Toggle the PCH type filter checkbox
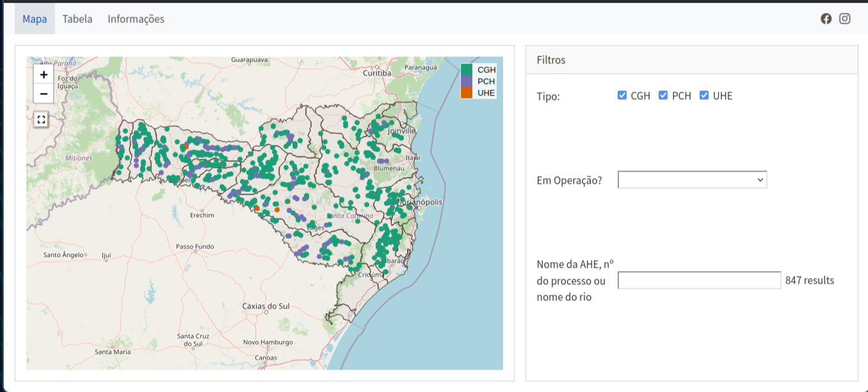Viewport: 868px width, 392px height. click(x=663, y=95)
